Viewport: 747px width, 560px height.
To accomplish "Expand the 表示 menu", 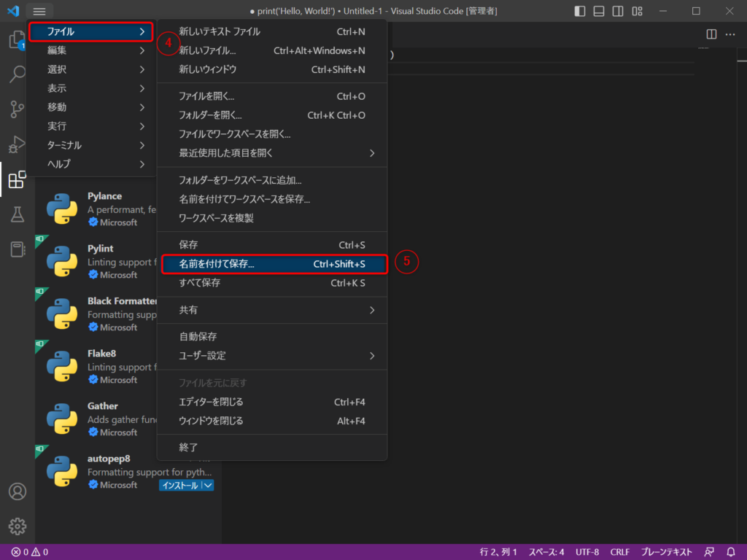I will point(90,88).
